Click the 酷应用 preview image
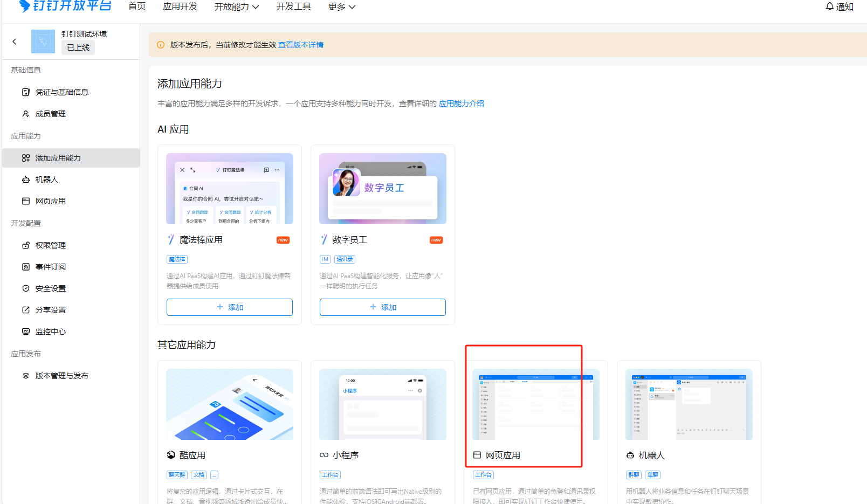The height and width of the screenshot is (504, 867). click(230, 404)
